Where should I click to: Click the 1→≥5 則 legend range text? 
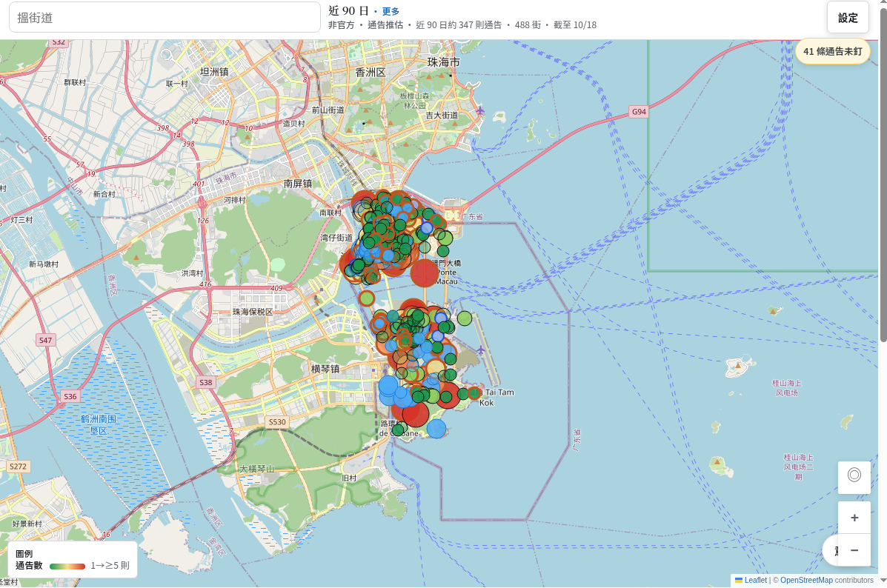[110, 565]
